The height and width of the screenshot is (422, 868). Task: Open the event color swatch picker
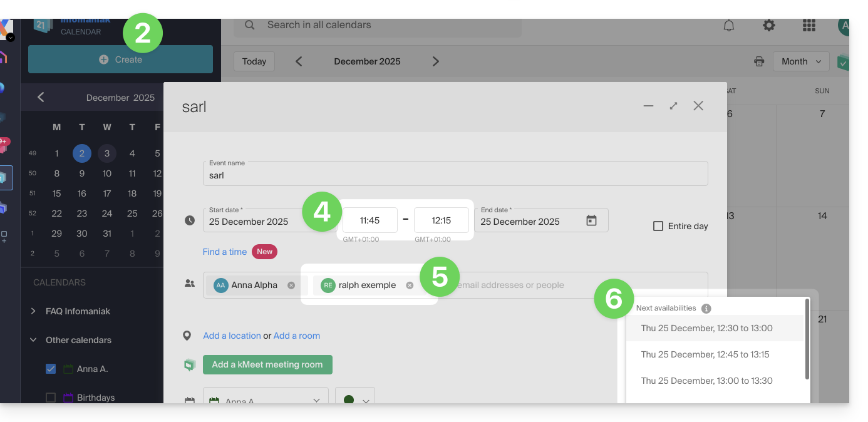point(354,399)
